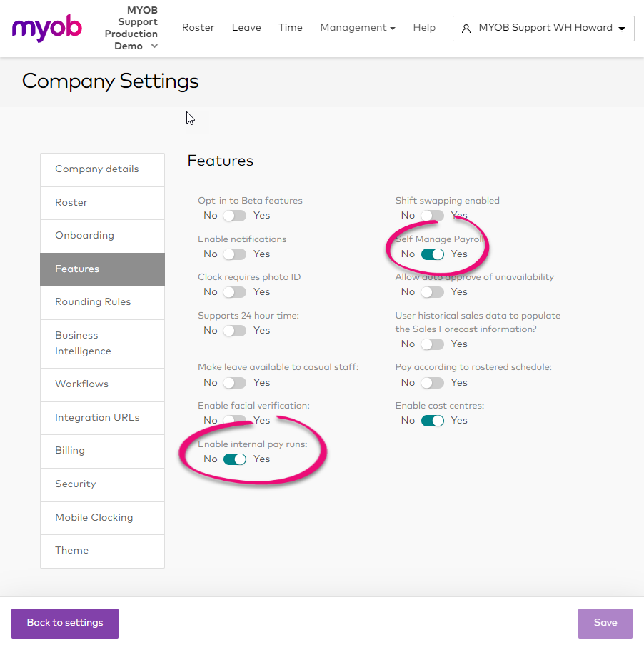Turn off Self Manage Payroll toggle

pos(432,254)
